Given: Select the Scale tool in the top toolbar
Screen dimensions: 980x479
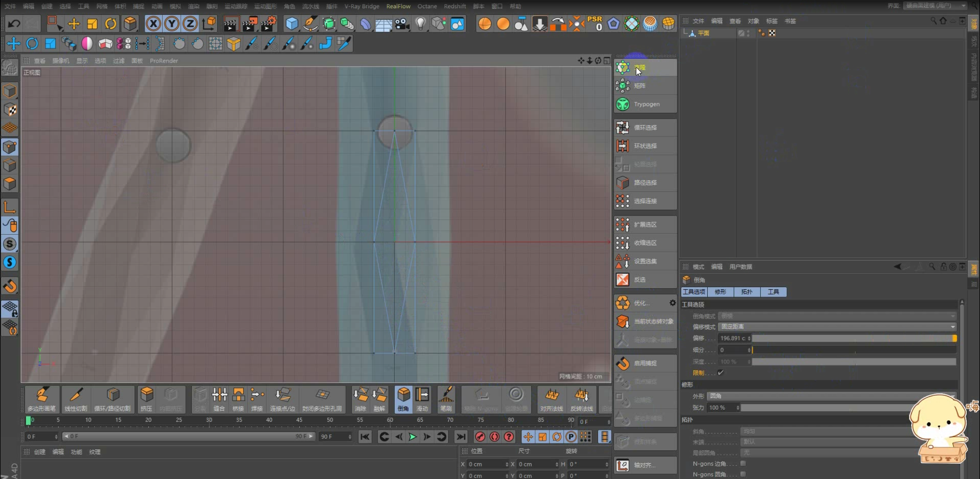Looking at the screenshot, I should pos(92,24).
